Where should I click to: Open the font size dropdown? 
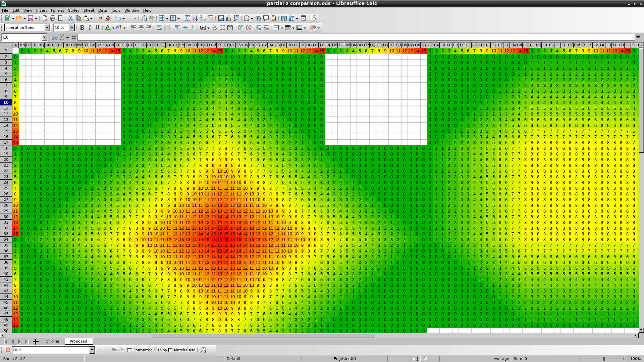coord(72,28)
